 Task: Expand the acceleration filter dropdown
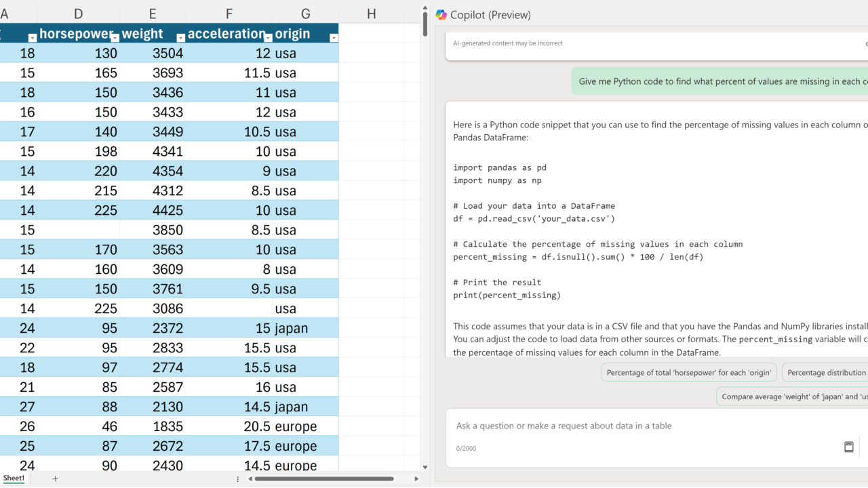268,38
